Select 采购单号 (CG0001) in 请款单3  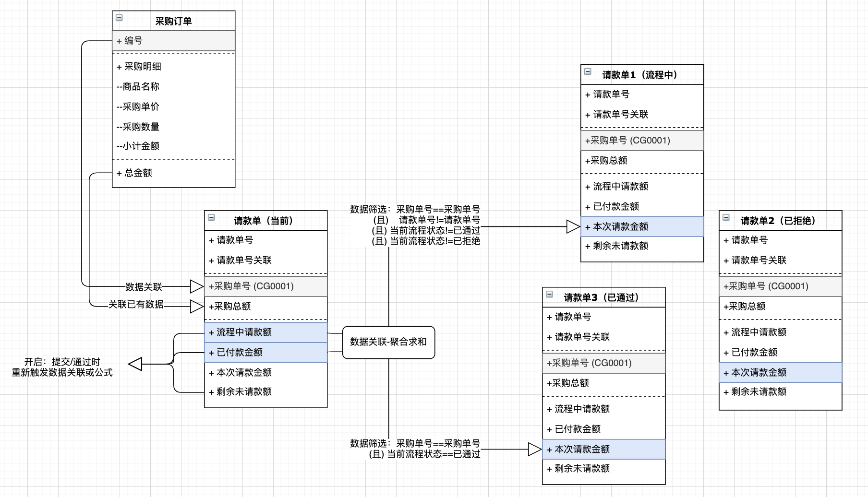coord(604,363)
